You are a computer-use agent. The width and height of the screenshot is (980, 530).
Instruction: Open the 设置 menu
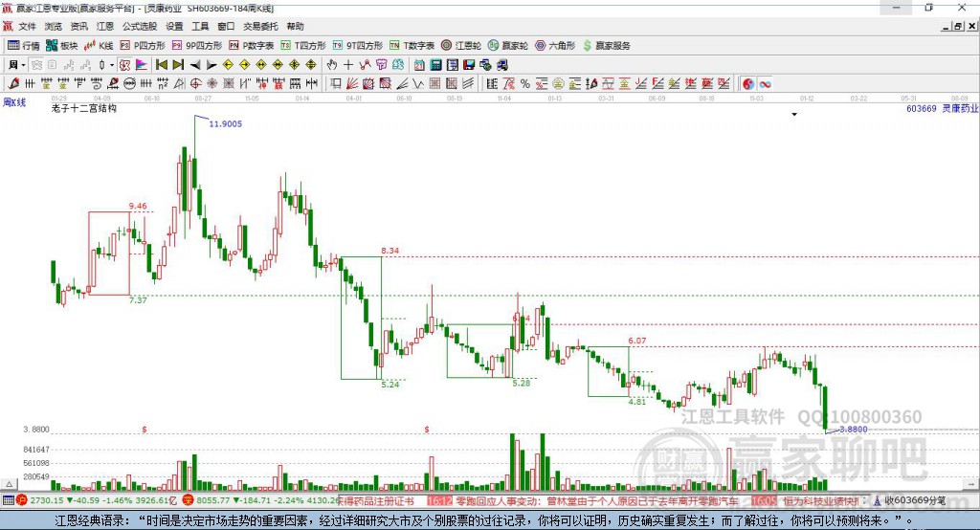tap(174, 26)
